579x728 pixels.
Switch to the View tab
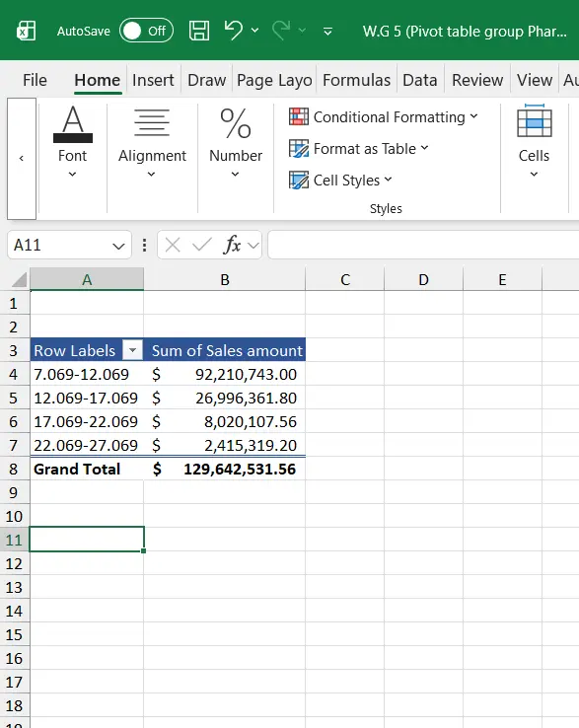535,80
